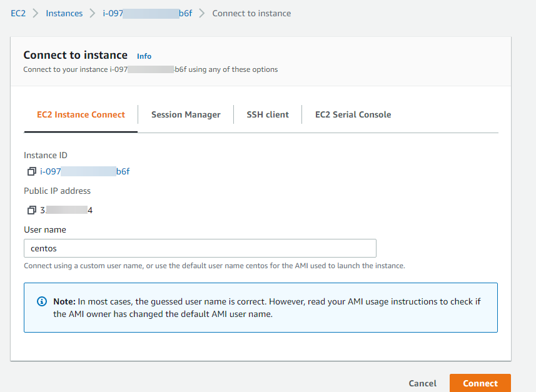Open the EC2 Serial Console tab
Viewport: 536px width, 392px height.
(353, 114)
